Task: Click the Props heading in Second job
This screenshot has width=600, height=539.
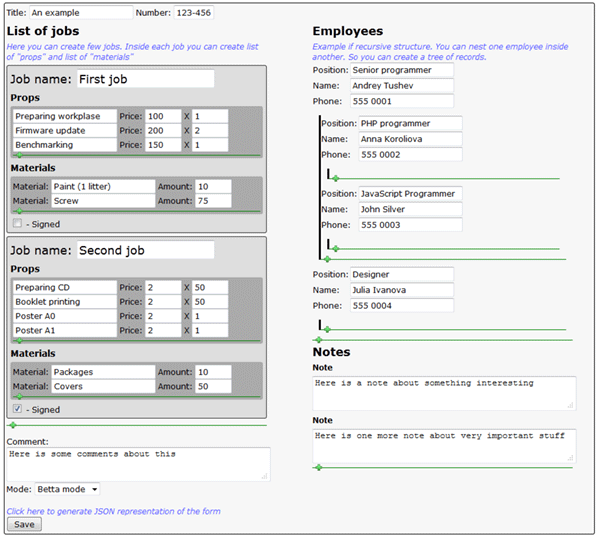Action: (x=25, y=269)
